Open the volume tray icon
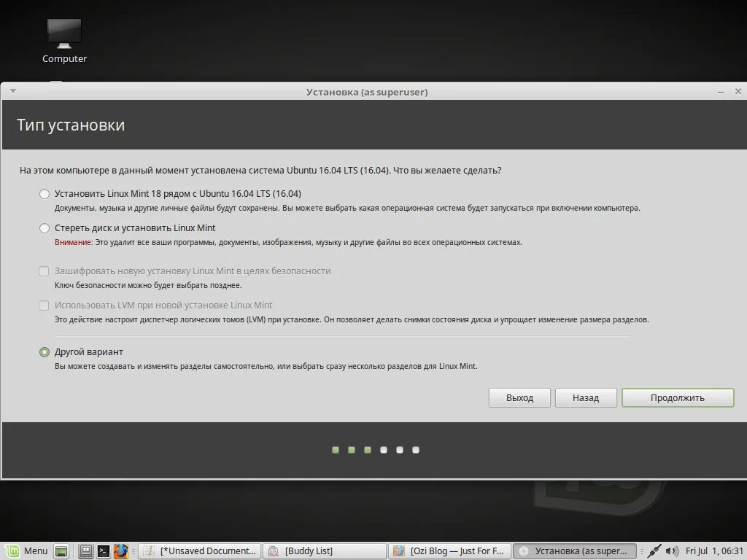The height and width of the screenshot is (560, 747). coord(672,551)
